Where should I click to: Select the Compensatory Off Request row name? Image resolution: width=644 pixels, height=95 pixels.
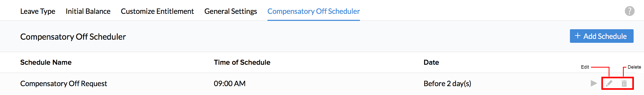[x=64, y=84]
